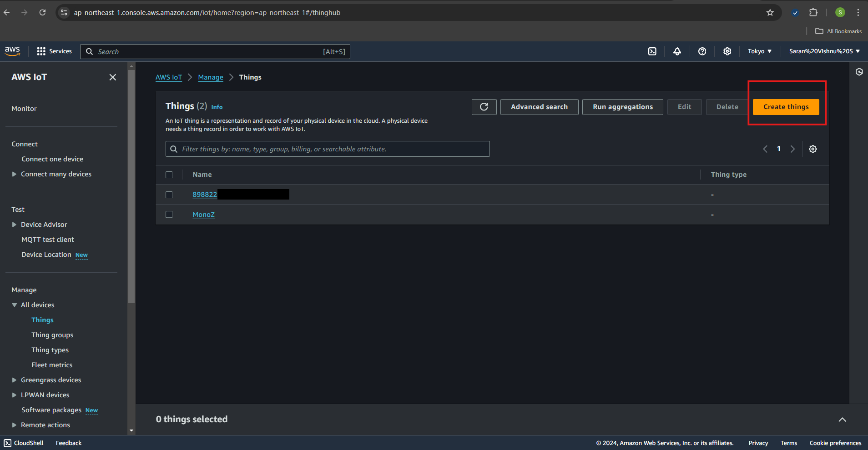The height and width of the screenshot is (450, 868).
Task: Select Things in sidebar
Action: pos(42,320)
